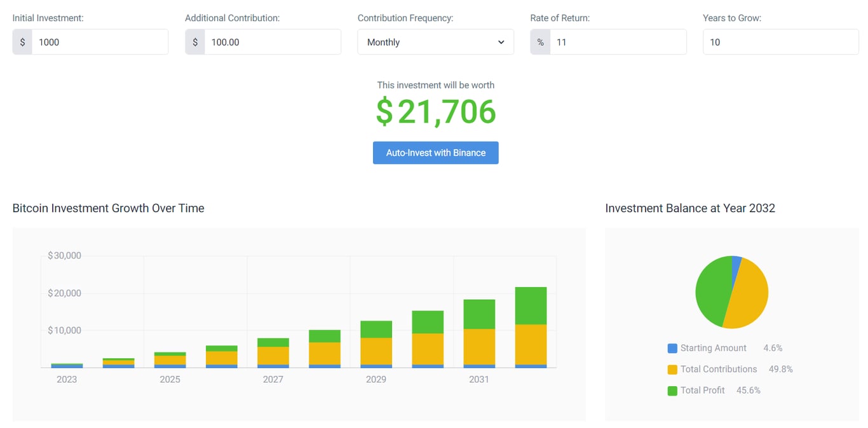This screenshot has height=428, width=868.
Task: Click the percent sign prefix on Rate of Return
Action: click(x=540, y=42)
